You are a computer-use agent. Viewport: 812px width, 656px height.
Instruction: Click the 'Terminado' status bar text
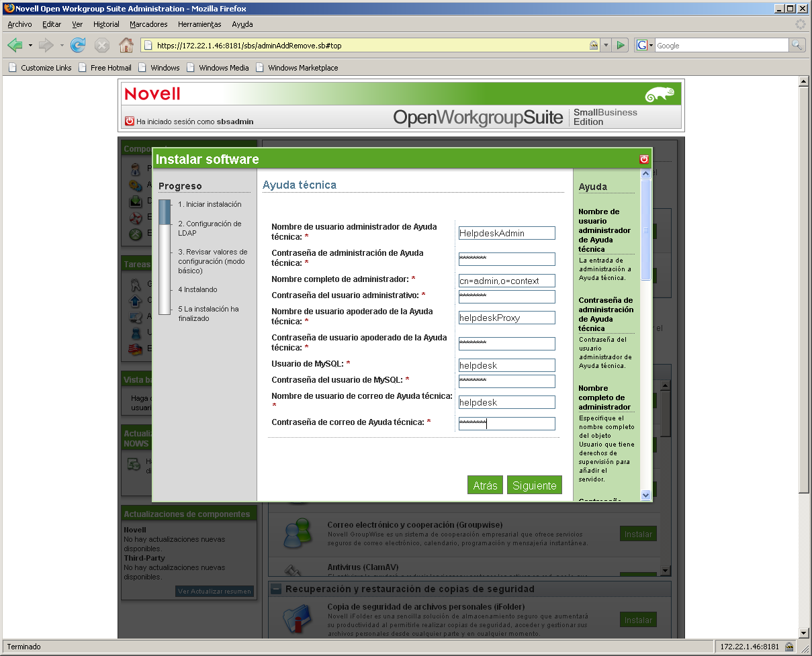click(24, 647)
